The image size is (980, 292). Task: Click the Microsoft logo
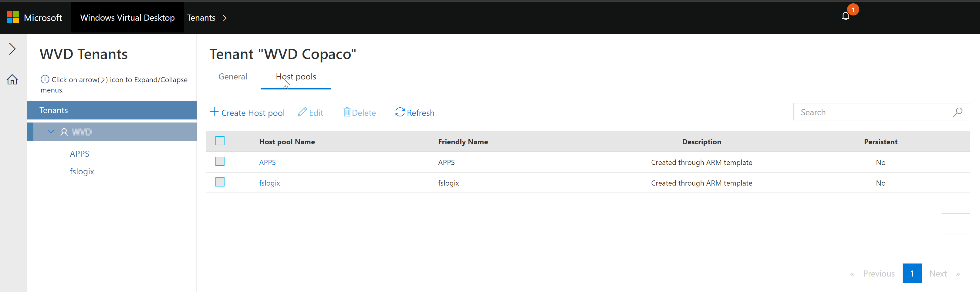pos(12,18)
